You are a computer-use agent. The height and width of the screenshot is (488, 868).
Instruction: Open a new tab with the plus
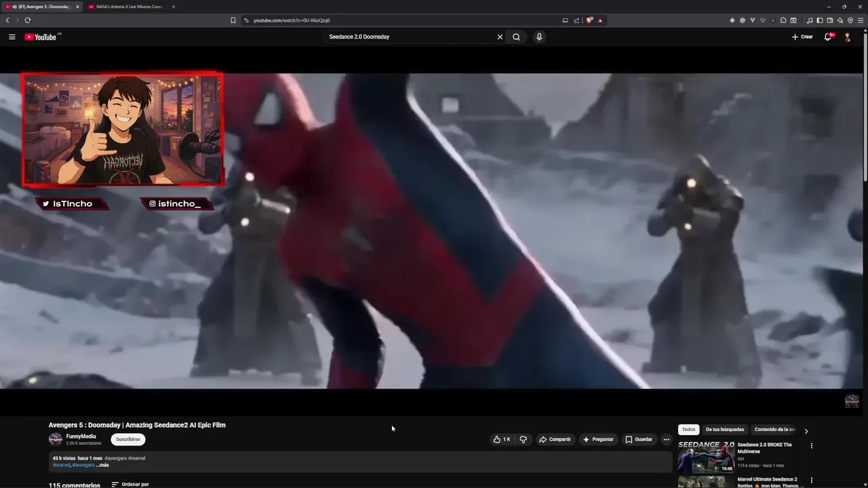174,7
